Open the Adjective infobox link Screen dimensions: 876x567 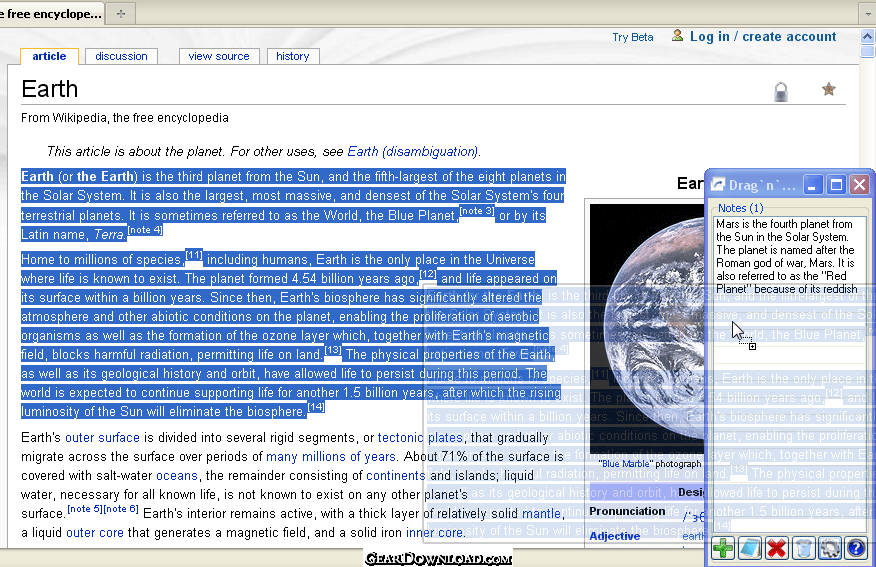click(x=615, y=536)
